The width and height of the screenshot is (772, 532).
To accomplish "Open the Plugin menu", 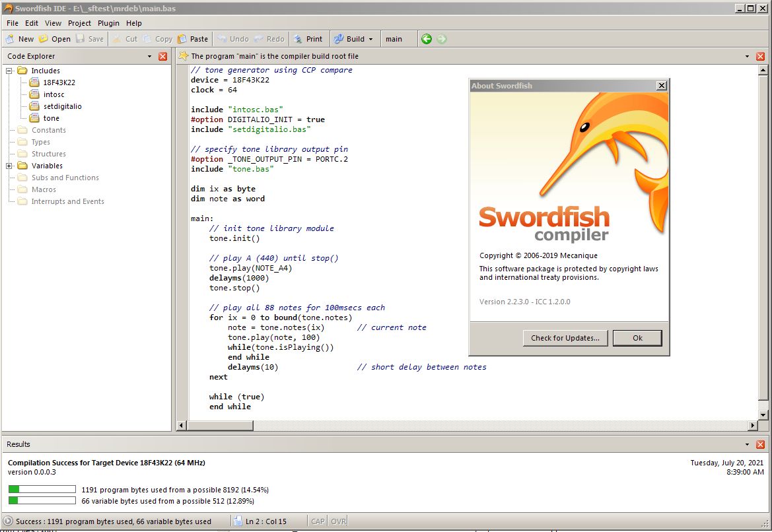I will (108, 23).
